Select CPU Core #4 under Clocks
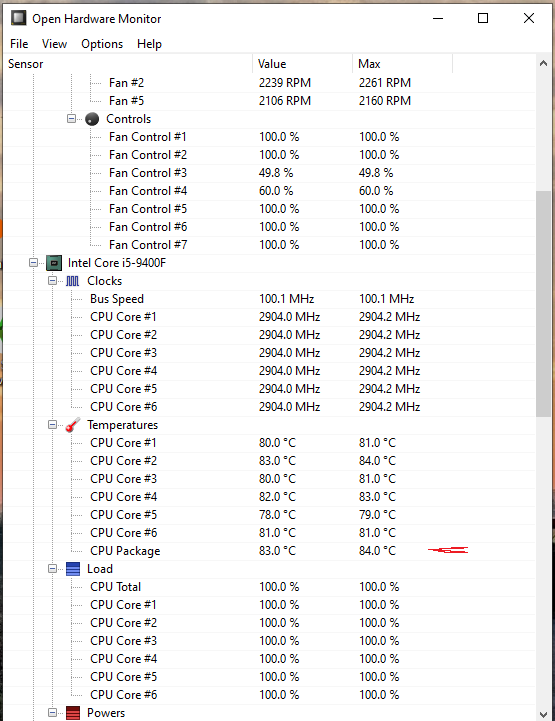 point(269,371)
